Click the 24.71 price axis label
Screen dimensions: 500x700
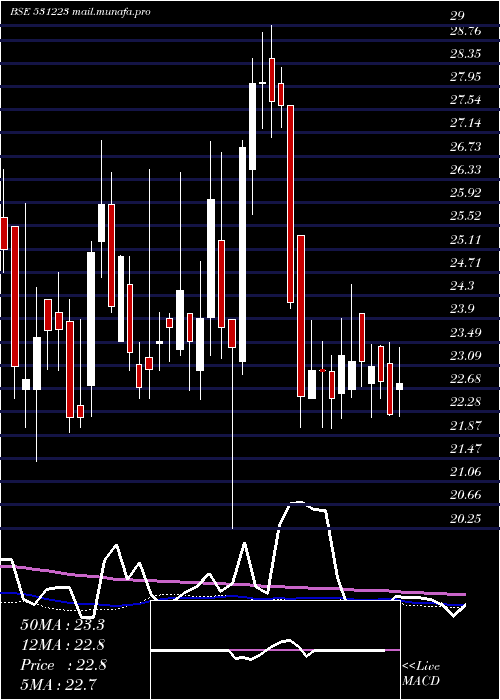[466, 262]
